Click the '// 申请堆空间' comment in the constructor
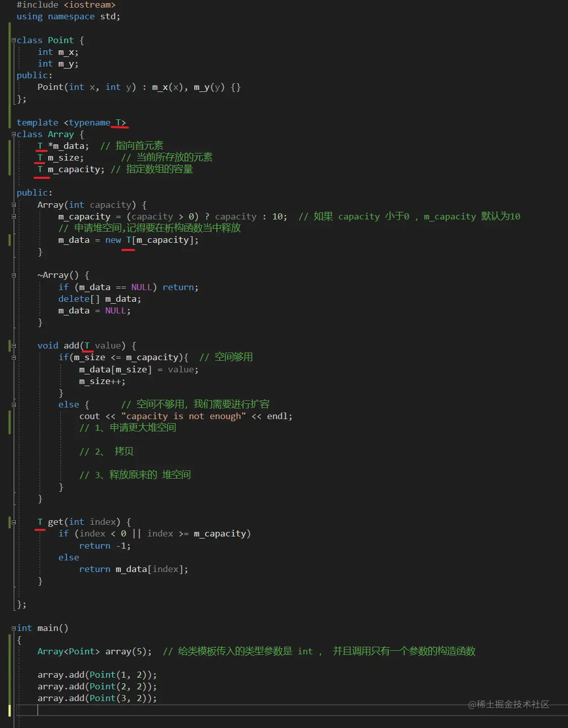Image resolution: width=568 pixels, height=728 pixels. (150, 228)
